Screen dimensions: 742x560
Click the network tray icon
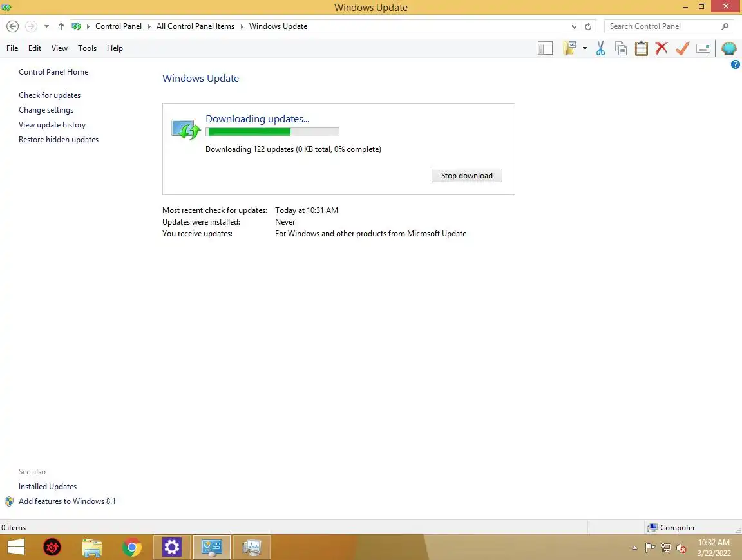pos(666,548)
